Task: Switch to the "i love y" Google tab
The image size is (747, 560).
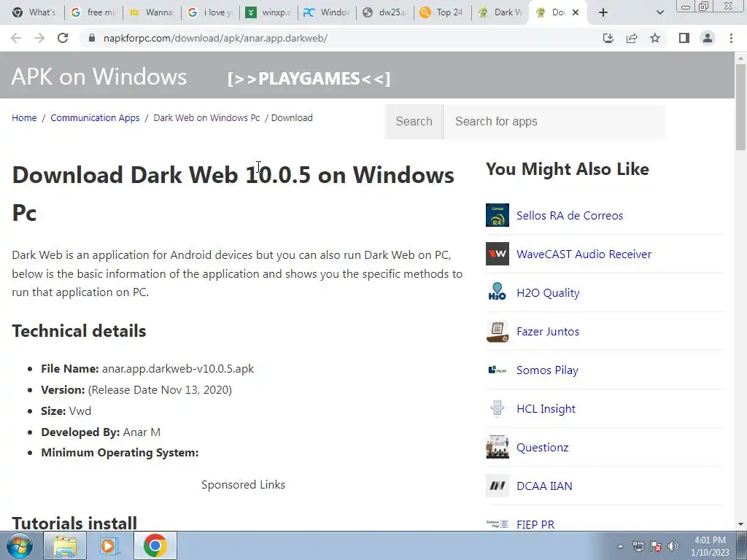Action: (210, 12)
